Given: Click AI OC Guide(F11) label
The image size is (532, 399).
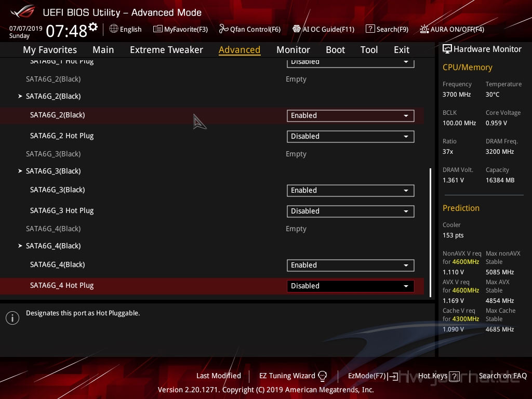Looking at the screenshot, I should click(x=328, y=30).
